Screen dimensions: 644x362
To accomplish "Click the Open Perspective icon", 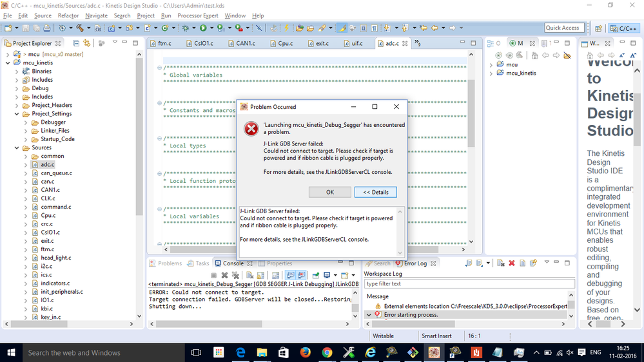I will tap(598, 28).
